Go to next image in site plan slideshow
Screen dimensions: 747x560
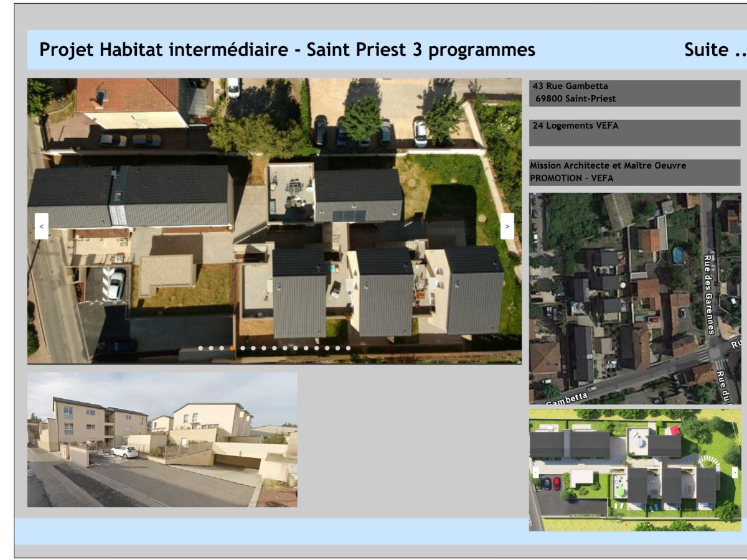(x=735, y=472)
